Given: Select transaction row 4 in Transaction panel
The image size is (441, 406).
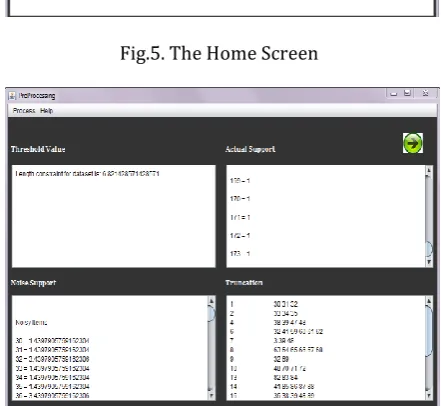Looking at the screenshot, I should pos(268,322).
